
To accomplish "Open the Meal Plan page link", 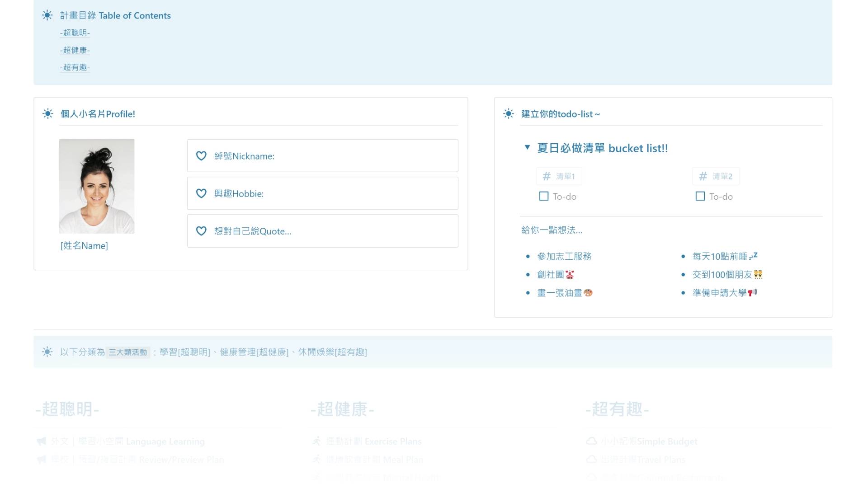I will (x=375, y=460).
